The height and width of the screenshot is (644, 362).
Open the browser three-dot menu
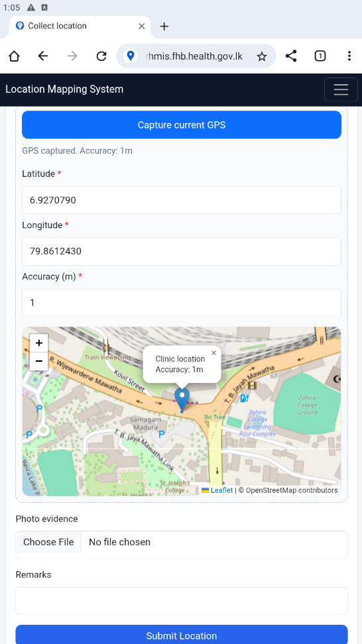point(349,56)
